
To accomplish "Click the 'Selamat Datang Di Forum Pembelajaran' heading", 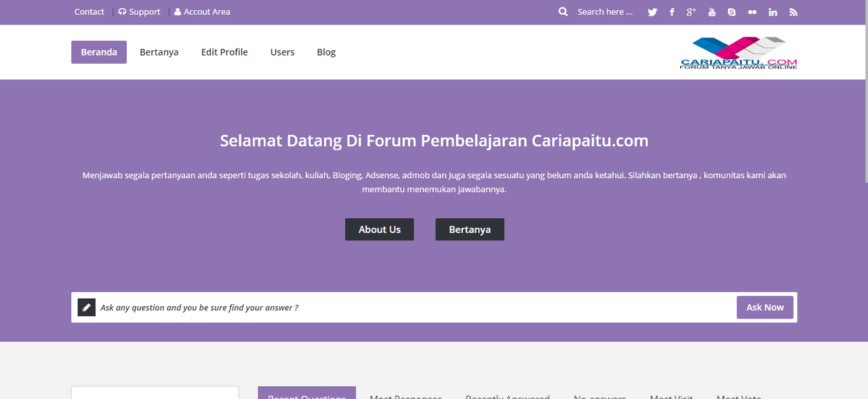I will click(x=434, y=141).
